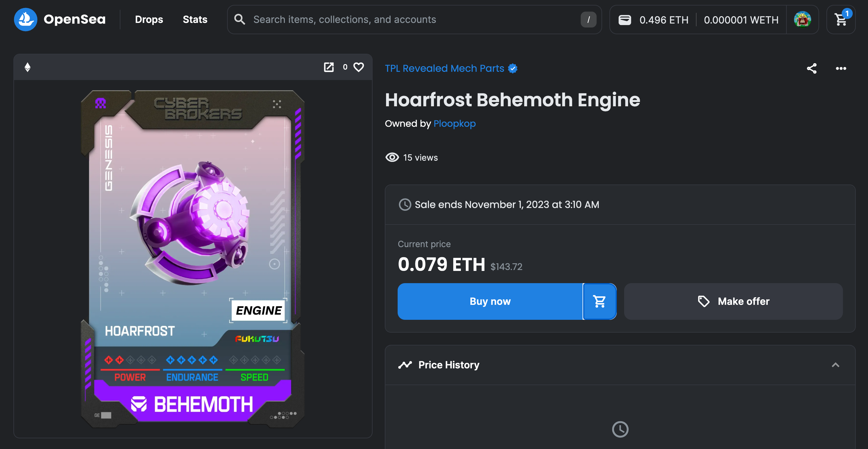Image resolution: width=868 pixels, height=449 pixels.
Task: Favorite the item with heart icon
Action: tap(359, 67)
